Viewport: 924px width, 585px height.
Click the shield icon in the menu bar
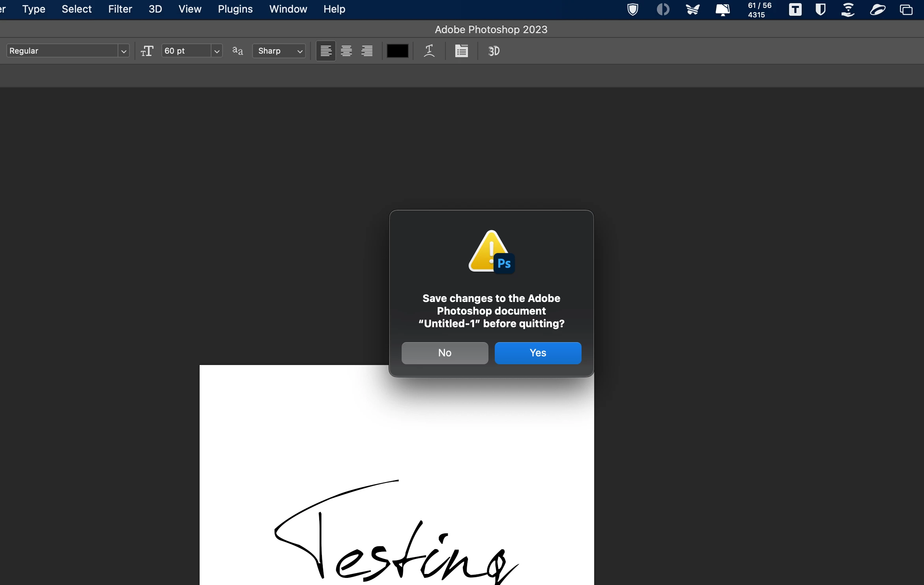coord(633,9)
